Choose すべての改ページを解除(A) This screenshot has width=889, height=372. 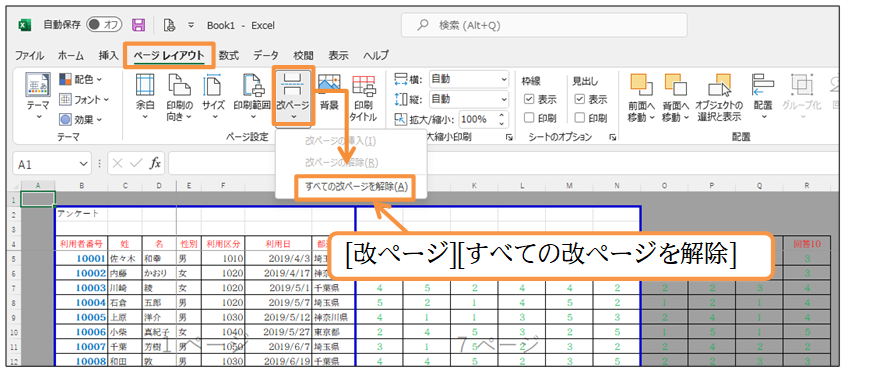(355, 187)
